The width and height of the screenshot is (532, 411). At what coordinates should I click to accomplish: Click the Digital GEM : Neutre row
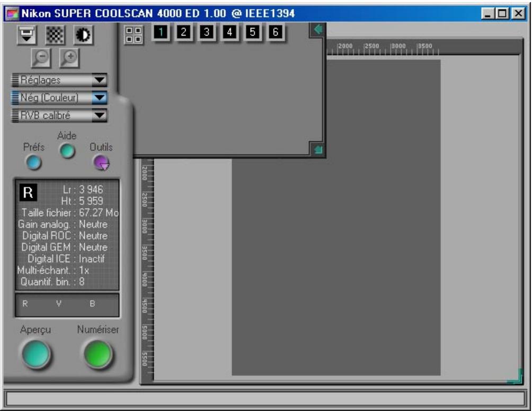click(x=65, y=247)
